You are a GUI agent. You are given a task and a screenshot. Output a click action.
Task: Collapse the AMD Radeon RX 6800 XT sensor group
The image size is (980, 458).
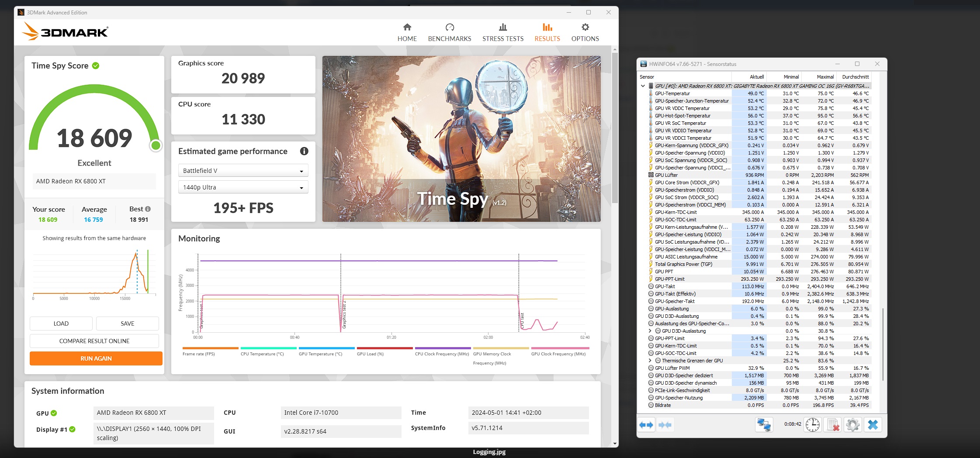643,86
